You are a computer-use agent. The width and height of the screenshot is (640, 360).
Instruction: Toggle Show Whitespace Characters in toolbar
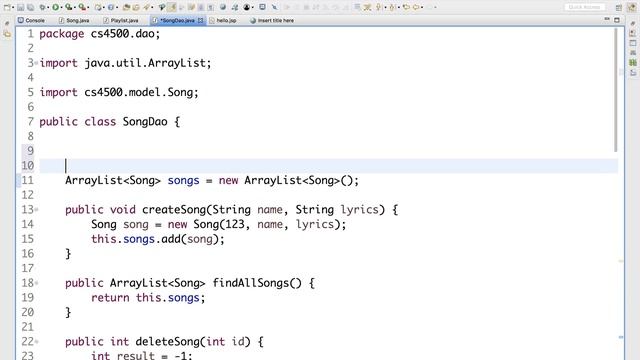211,7
